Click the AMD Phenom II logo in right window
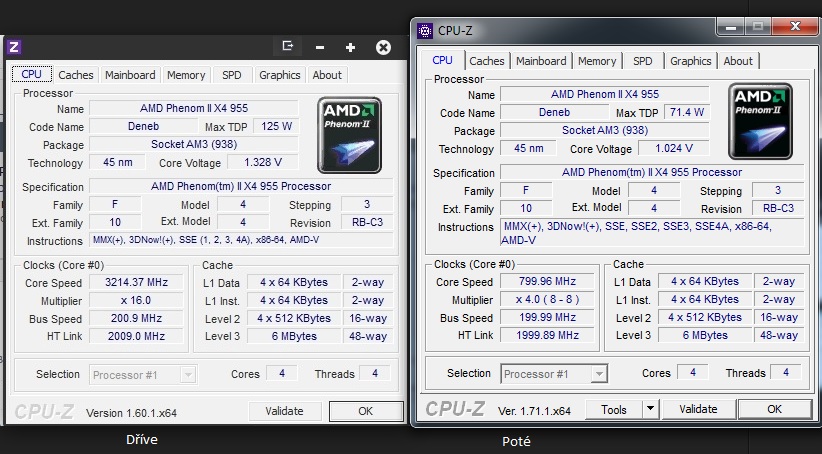 (760, 121)
